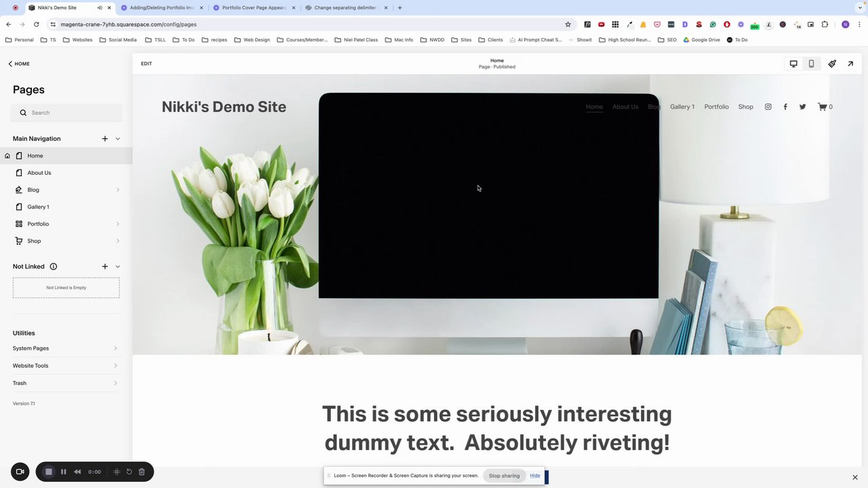Click the pages Search field
The width and height of the screenshot is (868, 488).
[x=66, y=113]
